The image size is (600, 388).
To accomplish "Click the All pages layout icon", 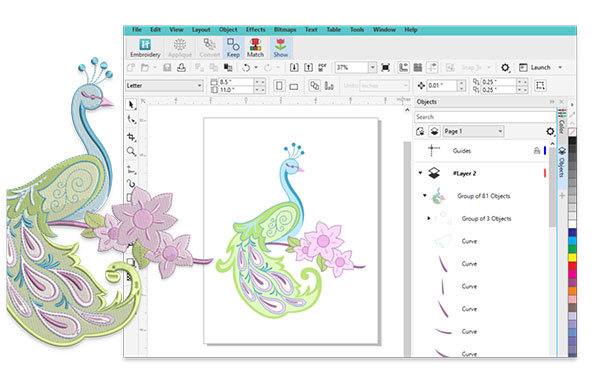I will (315, 86).
